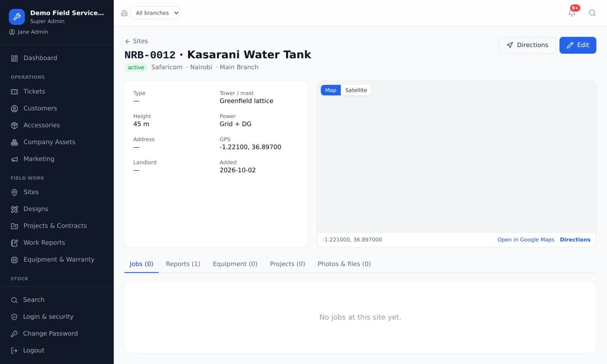Click the Directions link below the map
607x364 pixels.
pyautogui.click(x=575, y=240)
